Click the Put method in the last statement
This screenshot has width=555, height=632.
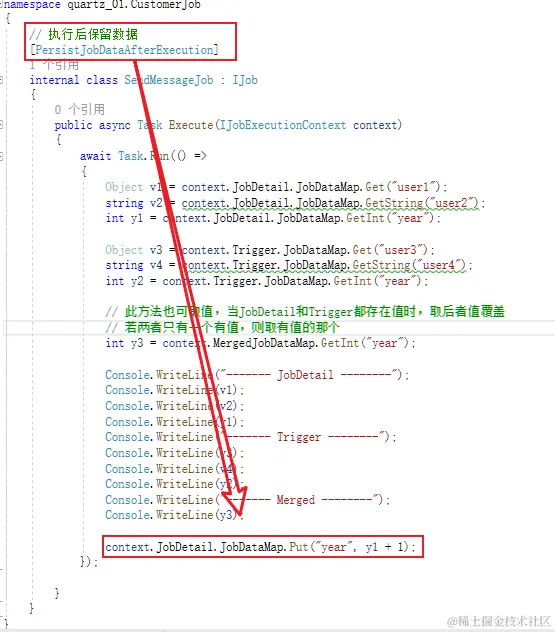tap(299, 547)
